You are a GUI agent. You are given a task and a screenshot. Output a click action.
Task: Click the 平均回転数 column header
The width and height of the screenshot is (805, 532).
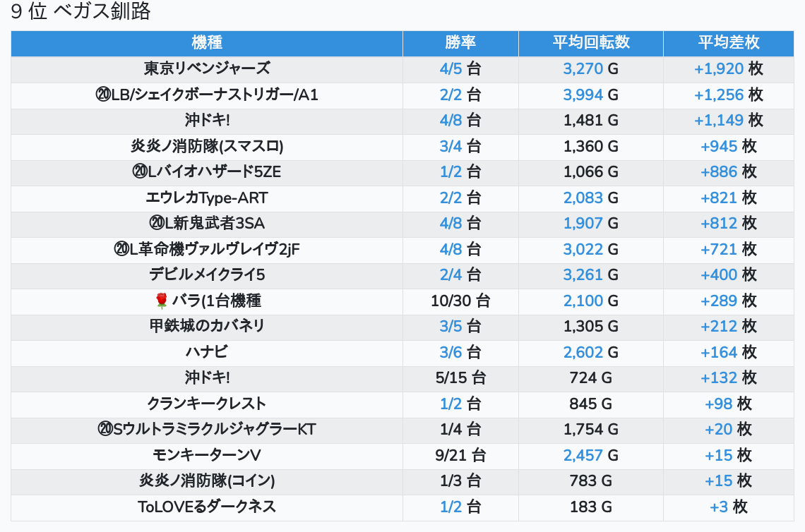pyautogui.click(x=590, y=43)
